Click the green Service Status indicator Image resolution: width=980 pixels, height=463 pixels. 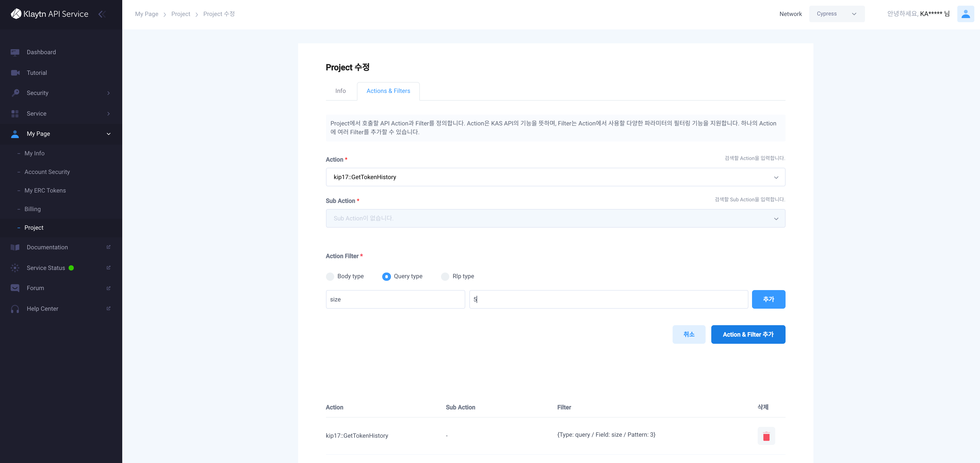71,268
